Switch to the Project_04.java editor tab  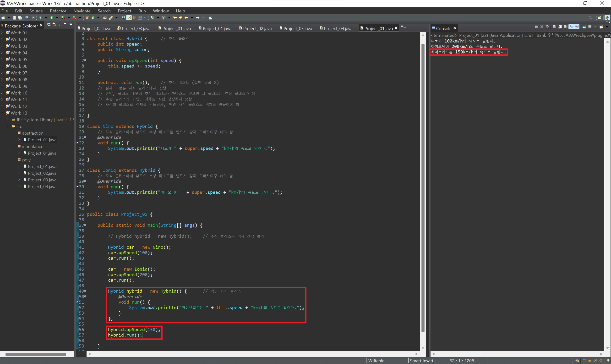pyautogui.click(x=338, y=28)
